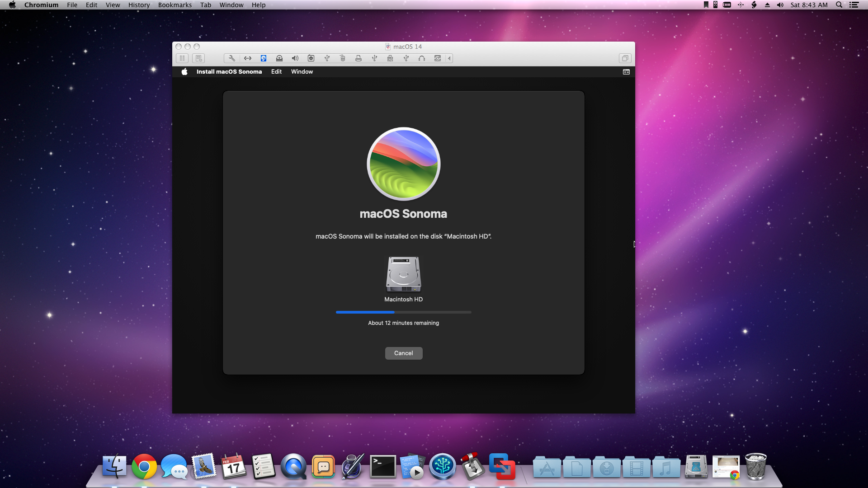This screenshot has height=488, width=868.
Task: Collapse device toolbar with left arrow
Action: (449, 58)
